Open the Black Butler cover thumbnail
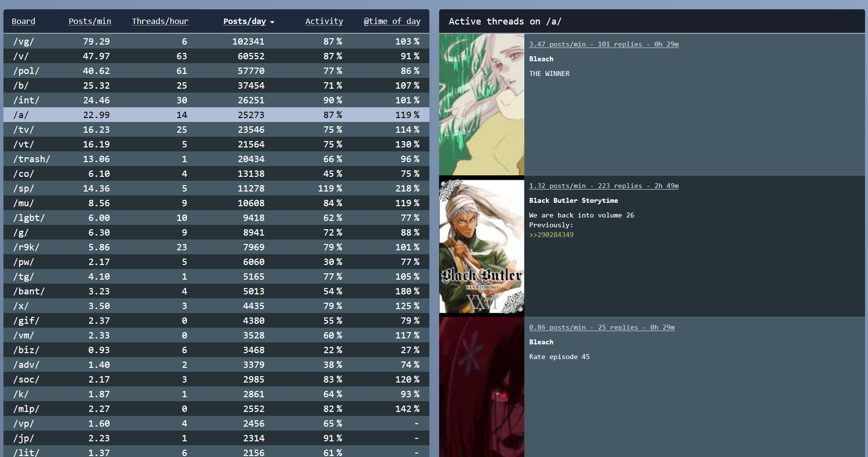Screen dimensions: 868x457 click(482, 246)
